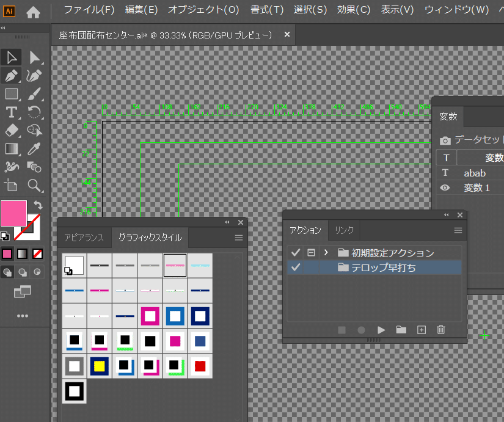
Task: Open the Graphic Styles panel menu
Action: 240,238
